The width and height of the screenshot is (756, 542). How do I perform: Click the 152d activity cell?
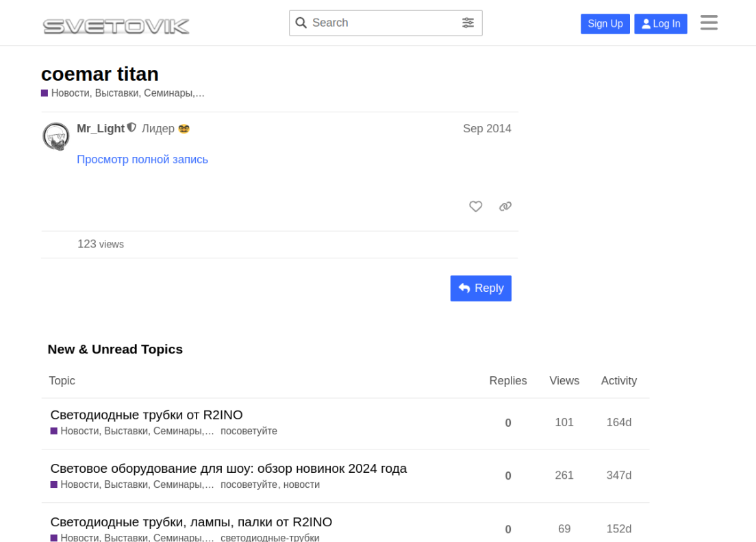[618, 529]
